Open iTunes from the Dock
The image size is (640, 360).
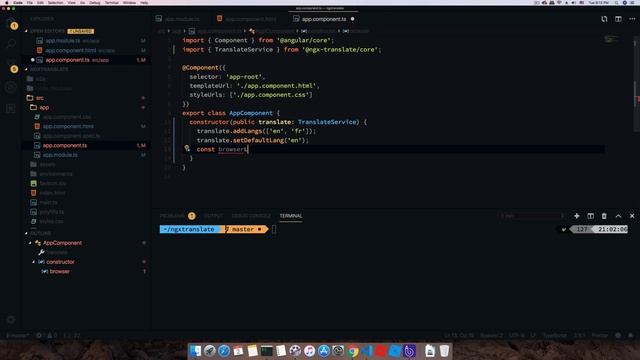pos(309,351)
